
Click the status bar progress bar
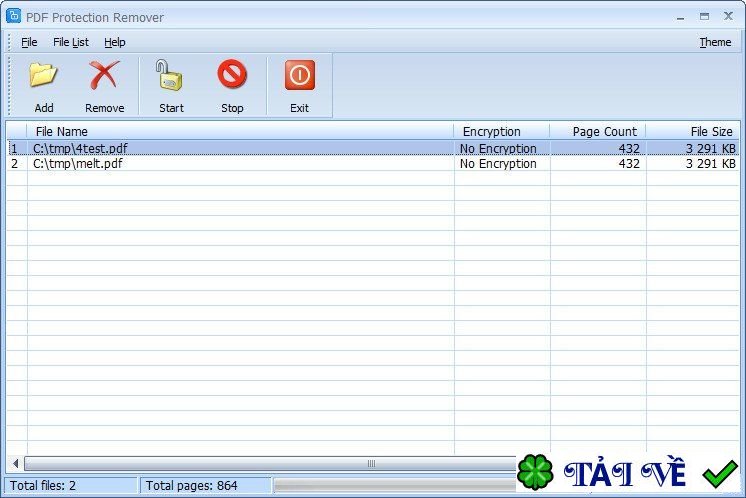pyautogui.click(x=395, y=485)
